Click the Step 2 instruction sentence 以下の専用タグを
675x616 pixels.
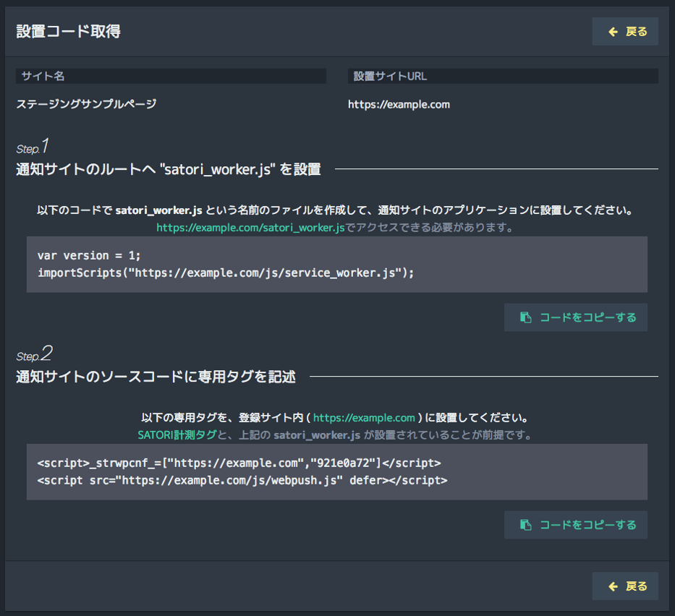click(335, 418)
